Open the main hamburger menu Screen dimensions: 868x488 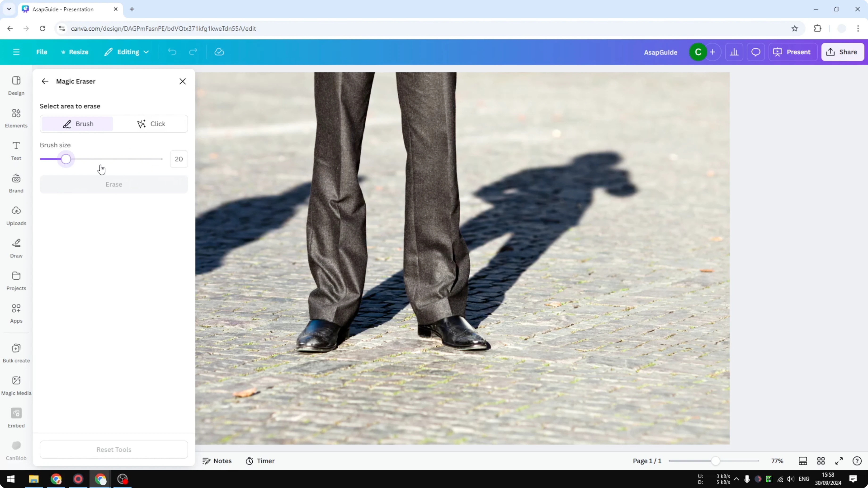pyautogui.click(x=16, y=52)
